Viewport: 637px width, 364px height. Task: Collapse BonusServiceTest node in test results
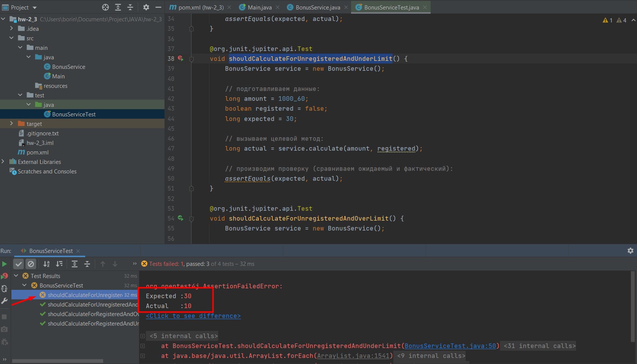(x=25, y=285)
